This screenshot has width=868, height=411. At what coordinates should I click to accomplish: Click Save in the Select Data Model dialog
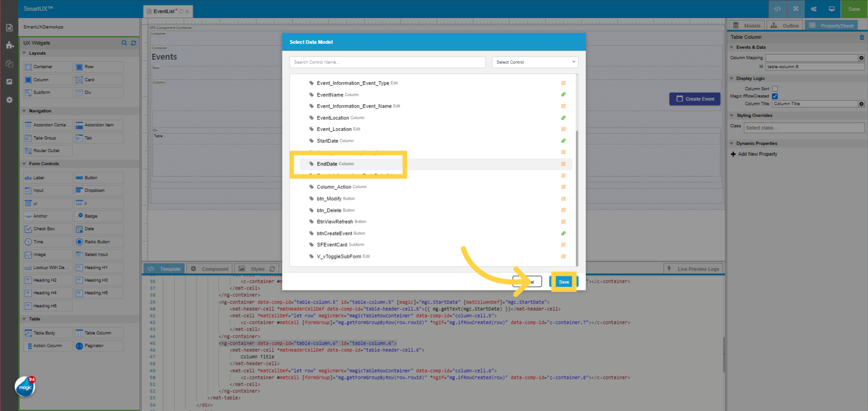pos(564,282)
